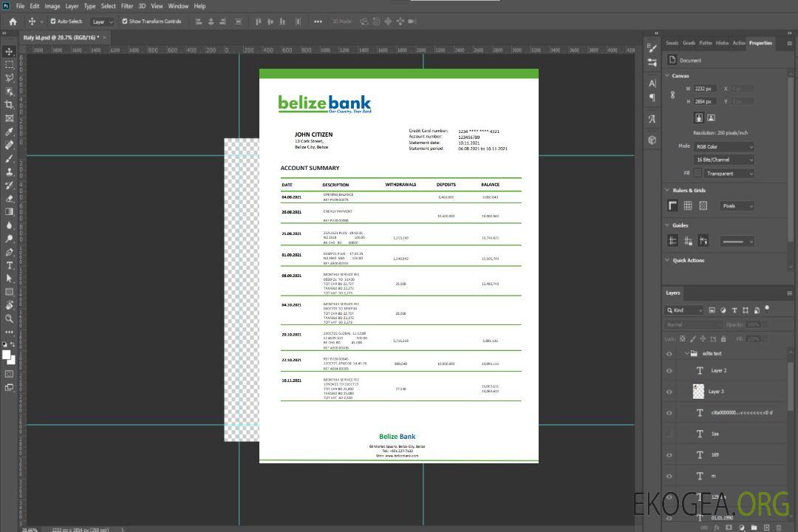Toggle grid display in Rulers & Grids
798x532 pixels.
click(688, 206)
